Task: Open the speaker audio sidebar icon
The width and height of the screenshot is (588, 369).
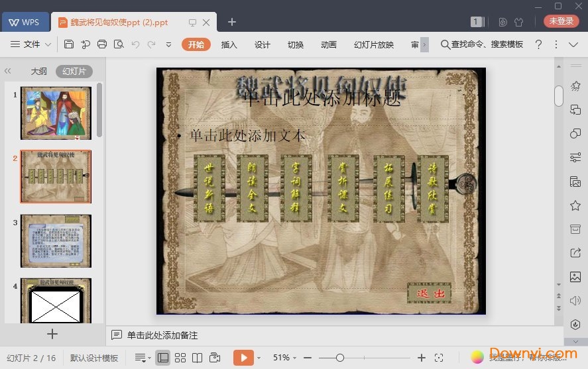Action: click(x=575, y=301)
